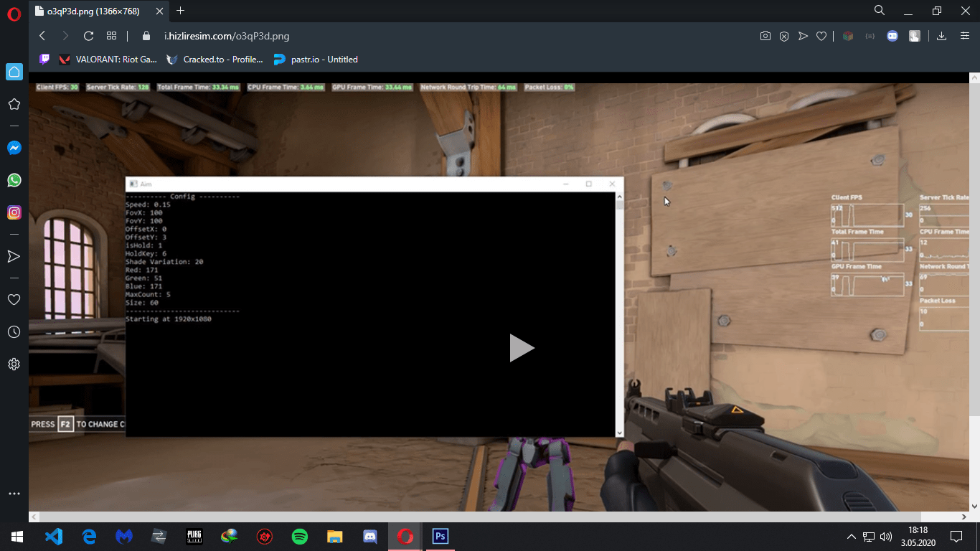Image resolution: width=980 pixels, height=551 pixels.
Task: Open the Windows notification center
Action: 956,536
